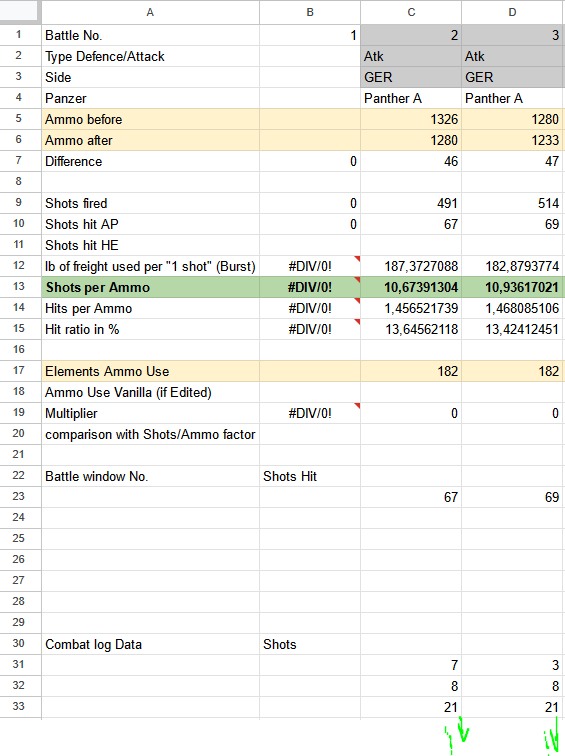Image resolution: width=565 pixels, height=756 pixels.
Task: Click cell C4 Panther A
Action: (411, 98)
